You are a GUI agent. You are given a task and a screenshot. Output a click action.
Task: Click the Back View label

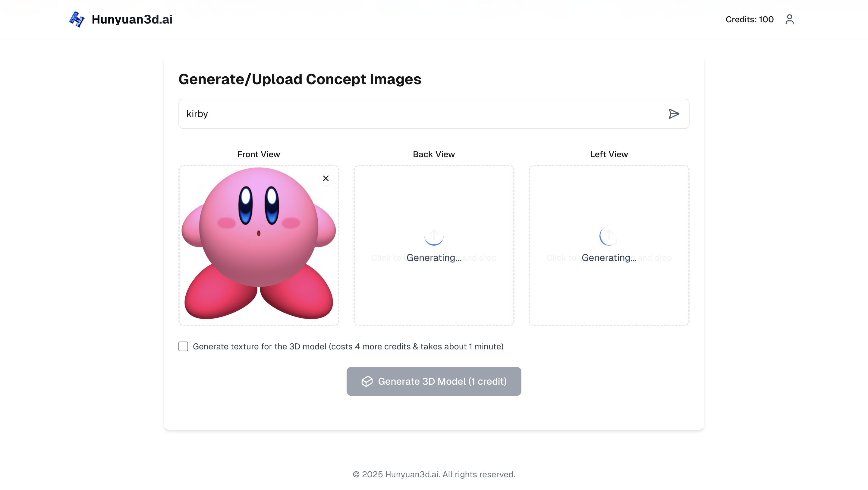(434, 154)
